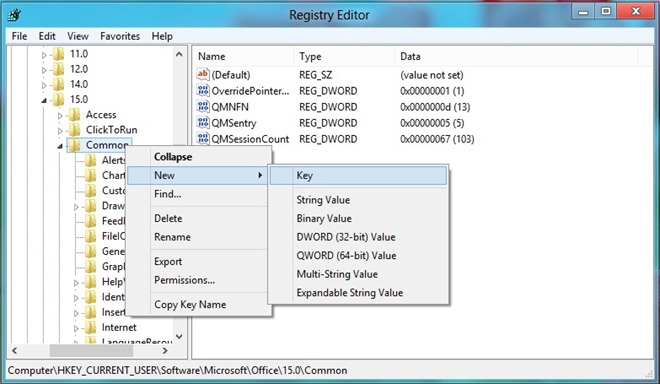Select the Access tree item label
This screenshot has width=660, height=384.
pyautogui.click(x=101, y=115)
